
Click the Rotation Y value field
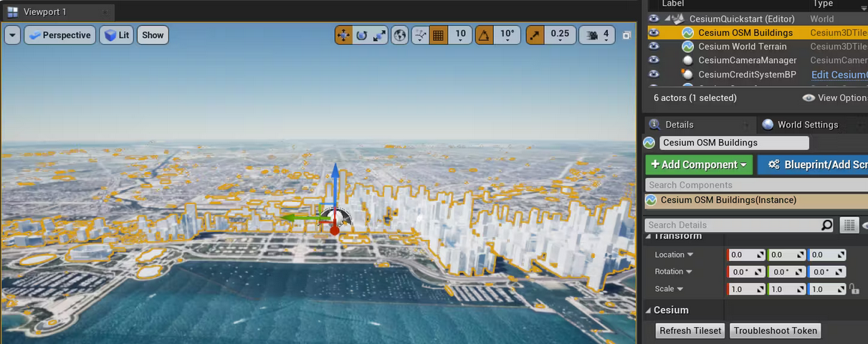(786, 272)
